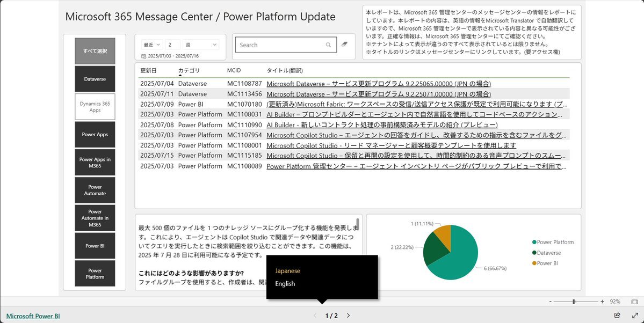The image size is (644, 323).
Task: Click the 92% zoom level text
Action: pyautogui.click(x=615, y=302)
